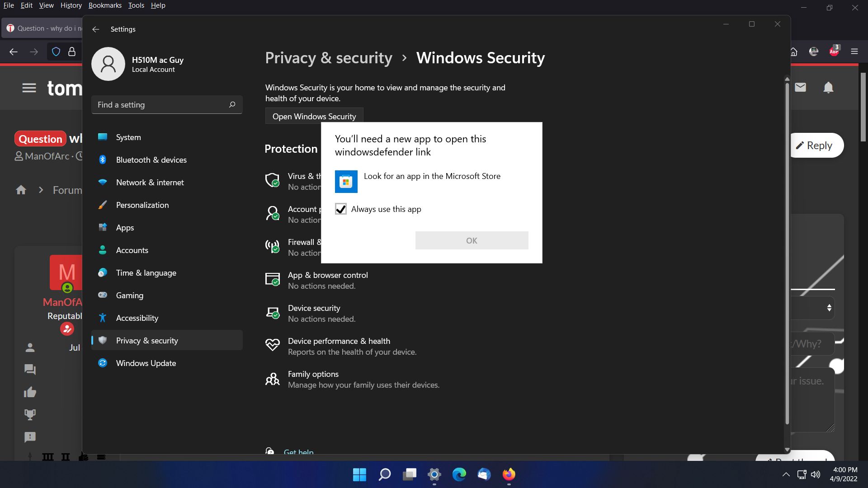Open the forum dropdown selector with arrows
The width and height of the screenshot is (868, 488).
click(812, 308)
